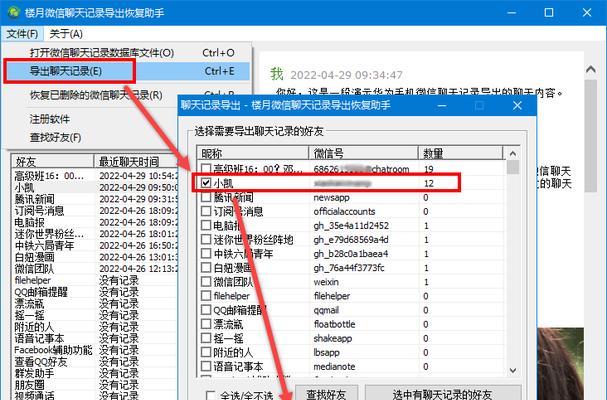Minimize the 聊天记录导出 dialog
The height and width of the screenshot is (400, 607).
442,105
